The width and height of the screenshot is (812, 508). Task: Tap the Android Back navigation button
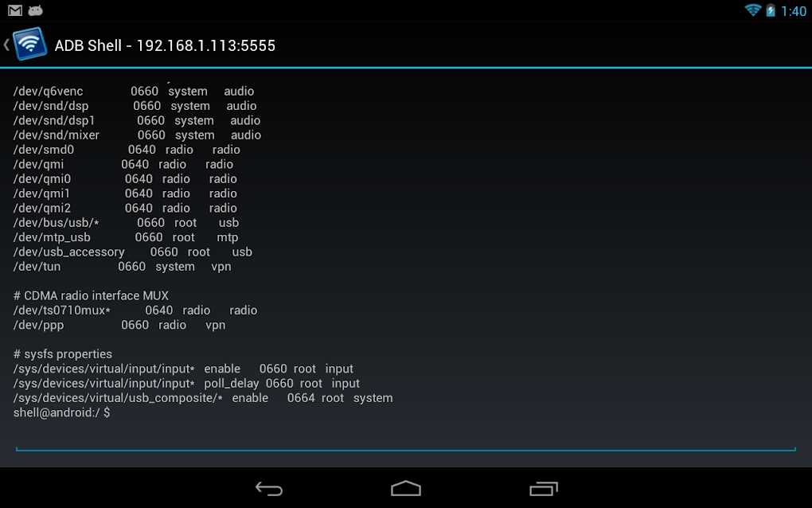[269, 488]
